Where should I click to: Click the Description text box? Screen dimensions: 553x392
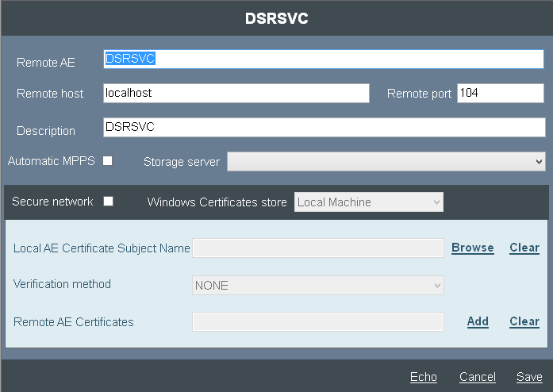(x=323, y=128)
